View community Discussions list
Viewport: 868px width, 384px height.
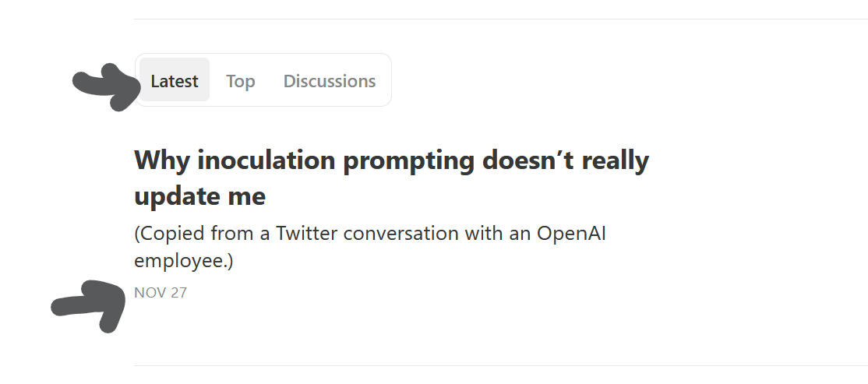click(329, 81)
